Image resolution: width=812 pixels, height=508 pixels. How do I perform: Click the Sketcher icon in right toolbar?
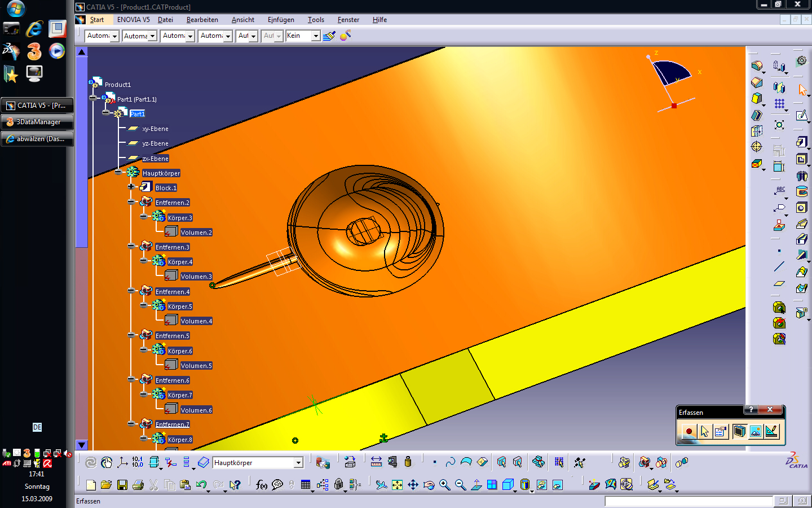pyautogui.click(x=801, y=116)
